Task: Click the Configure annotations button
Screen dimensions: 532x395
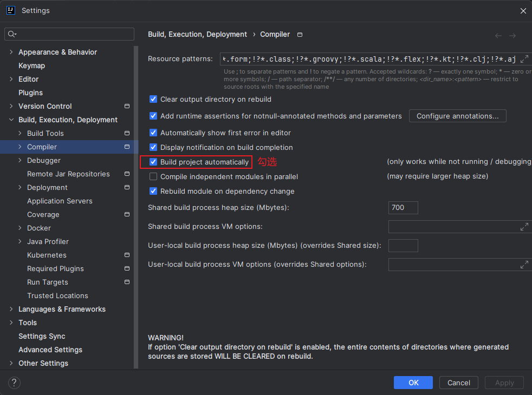Action: [457, 116]
